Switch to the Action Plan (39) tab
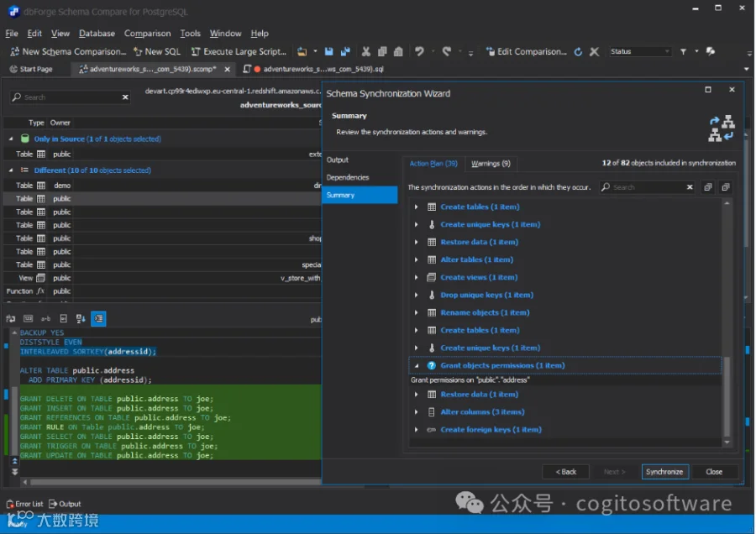This screenshot has height=534, width=756. pyautogui.click(x=433, y=164)
